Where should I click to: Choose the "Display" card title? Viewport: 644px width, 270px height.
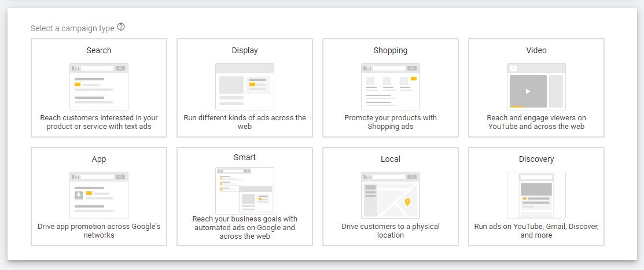245,50
